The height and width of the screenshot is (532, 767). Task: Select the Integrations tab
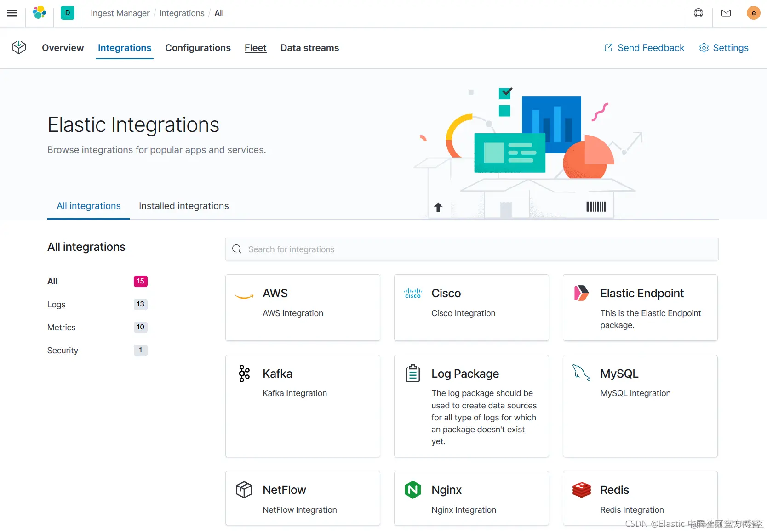[x=125, y=48]
